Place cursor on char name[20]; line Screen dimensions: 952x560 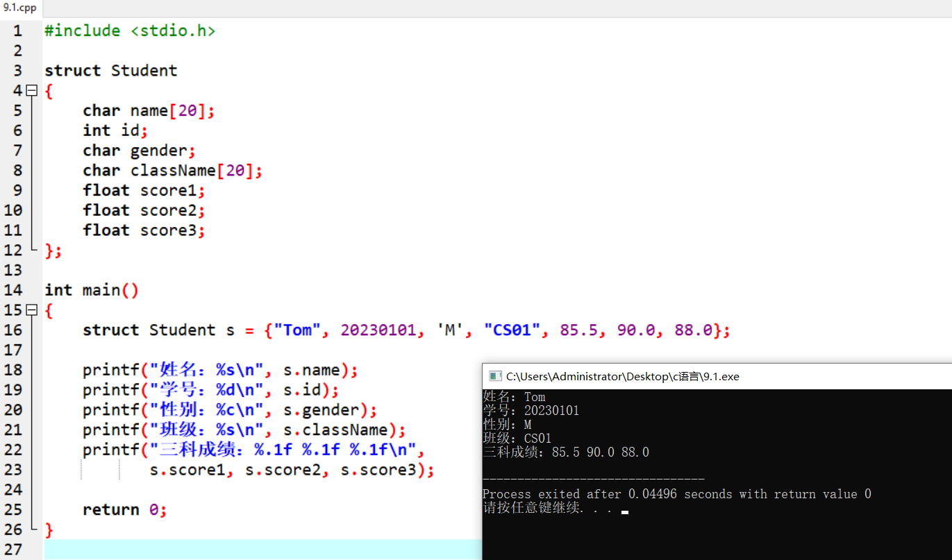point(149,110)
